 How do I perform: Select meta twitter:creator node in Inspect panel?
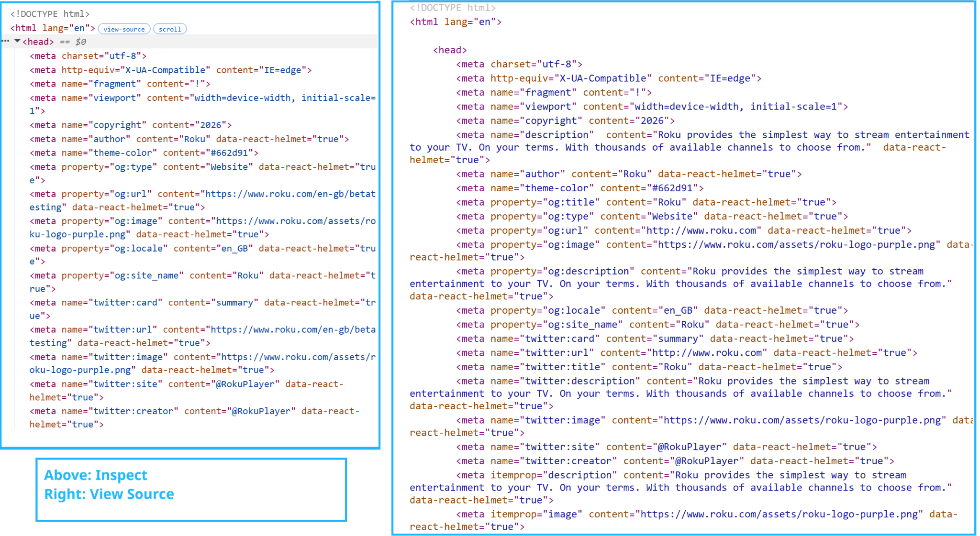(194, 417)
